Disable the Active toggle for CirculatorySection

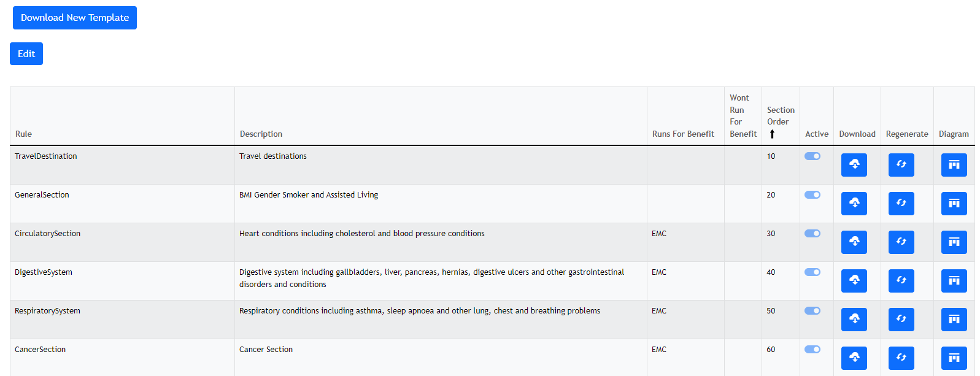(x=812, y=234)
